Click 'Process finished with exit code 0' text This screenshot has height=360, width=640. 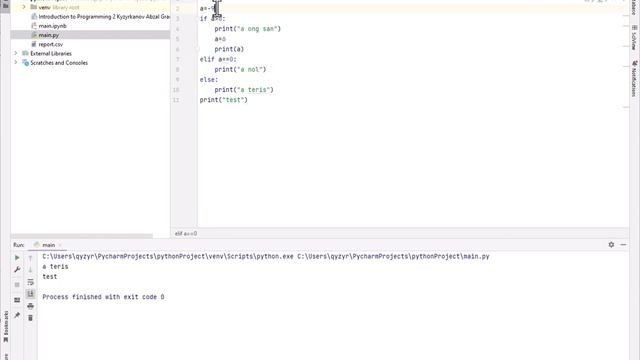coord(103,297)
